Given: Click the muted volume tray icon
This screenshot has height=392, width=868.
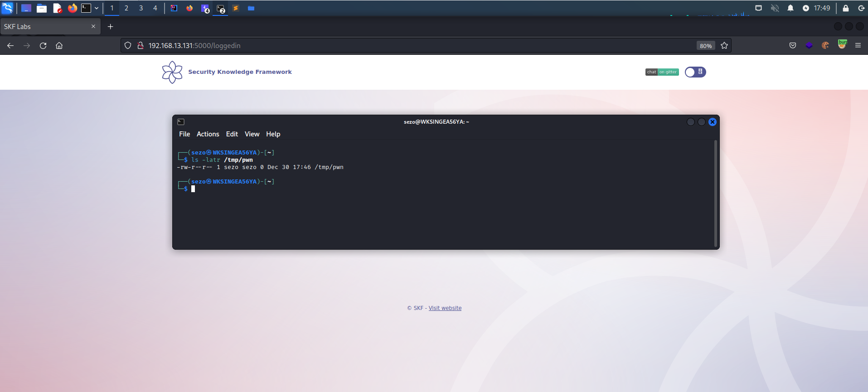Looking at the screenshot, I should (x=775, y=8).
